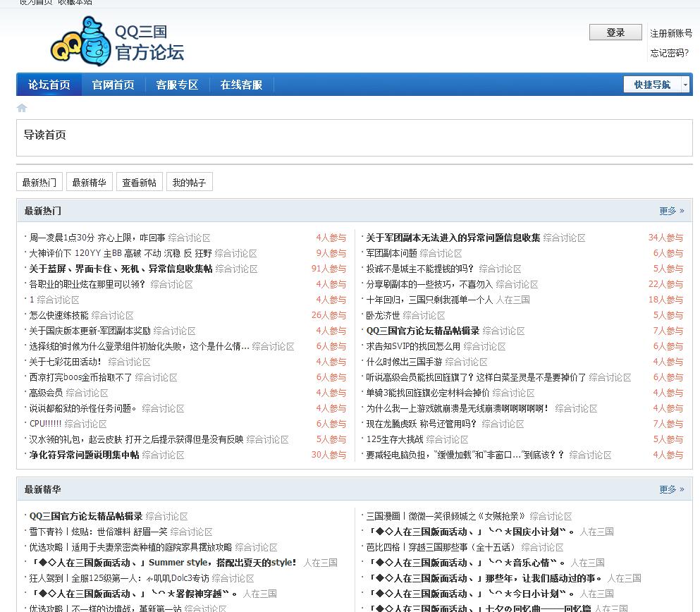
Task: Click 更多 in 最新精华 header
Action: pos(671,489)
